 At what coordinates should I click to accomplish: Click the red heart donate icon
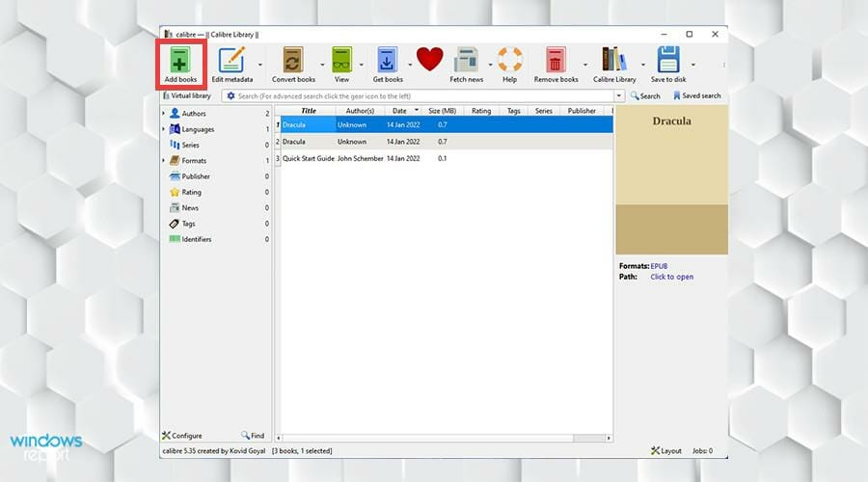tap(429, 59)
